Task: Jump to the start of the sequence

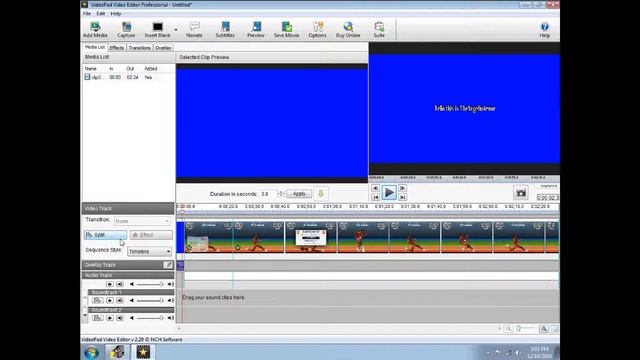Action: point(375,197)
